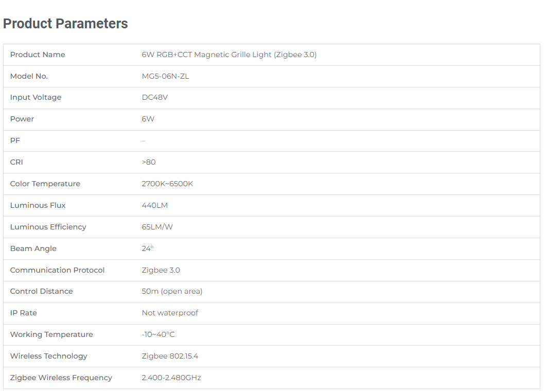Click the 440LM luminous flux value
The width and height of the screenshot is (547, 392).
click(154, 205)
